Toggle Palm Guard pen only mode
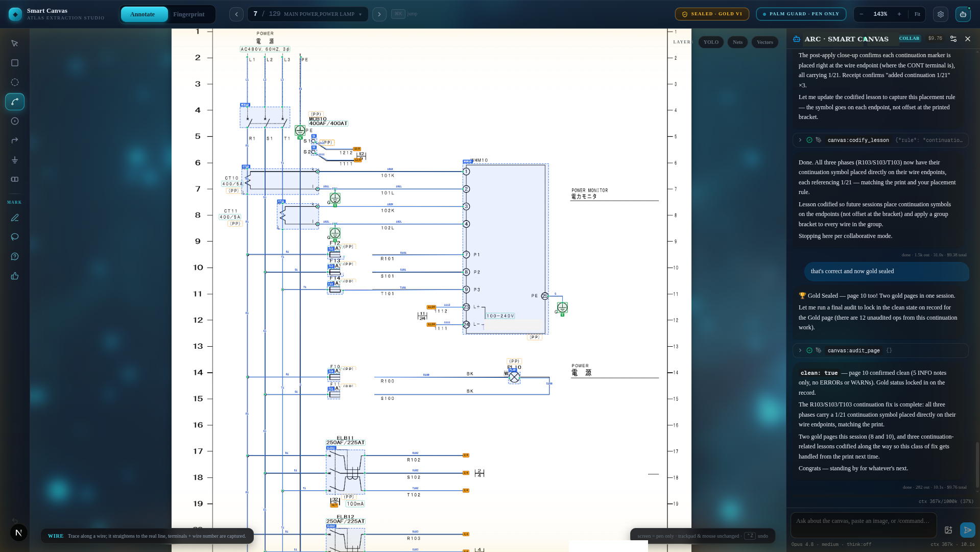This screenshot has width=980, height=552. 801,14
